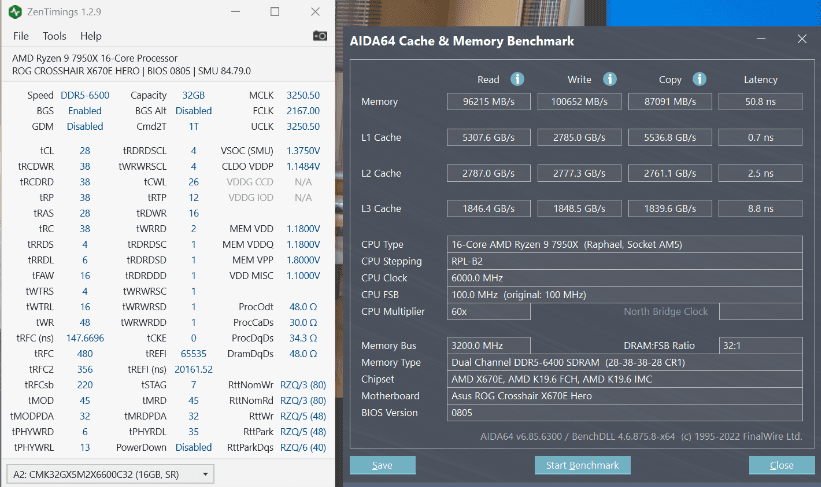The image size is (821, 487).
Task: Click L1 Cache latency 0.7 ns
Action: (x=760, y=137)
